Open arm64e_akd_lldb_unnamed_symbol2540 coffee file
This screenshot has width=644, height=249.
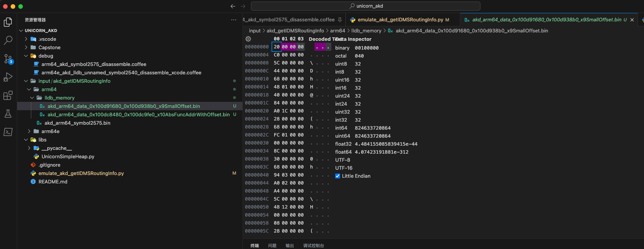(121, 72)
